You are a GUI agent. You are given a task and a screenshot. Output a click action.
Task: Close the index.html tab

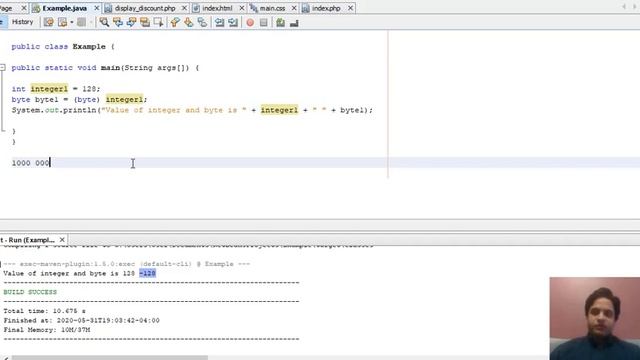[x=242, y=8]
